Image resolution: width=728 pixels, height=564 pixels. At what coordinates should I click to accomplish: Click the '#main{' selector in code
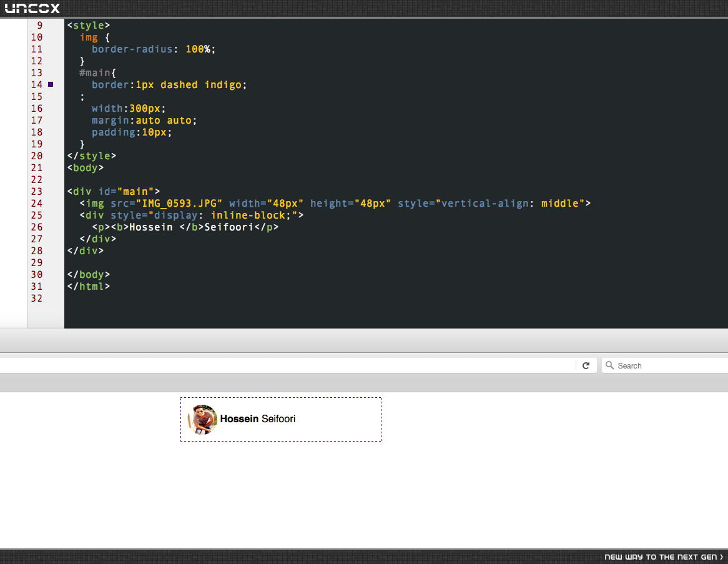pyautogui.click(x=97, y=73)
